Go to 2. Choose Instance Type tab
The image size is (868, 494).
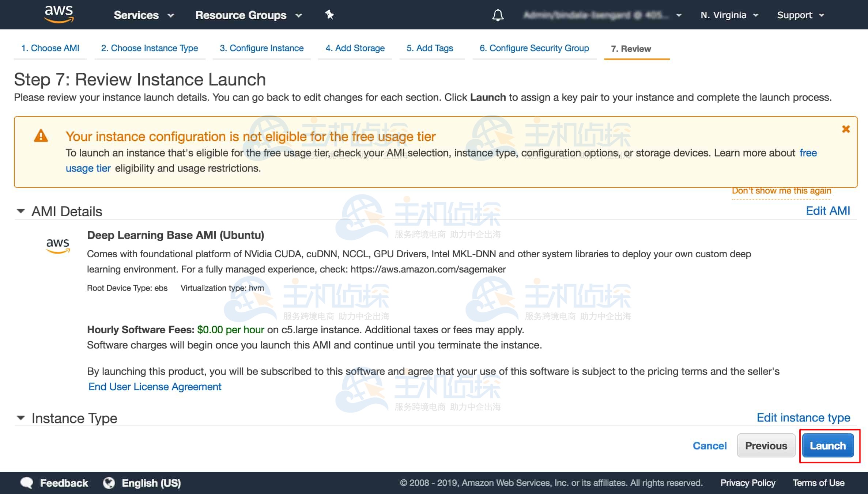[x=149, y=48]
